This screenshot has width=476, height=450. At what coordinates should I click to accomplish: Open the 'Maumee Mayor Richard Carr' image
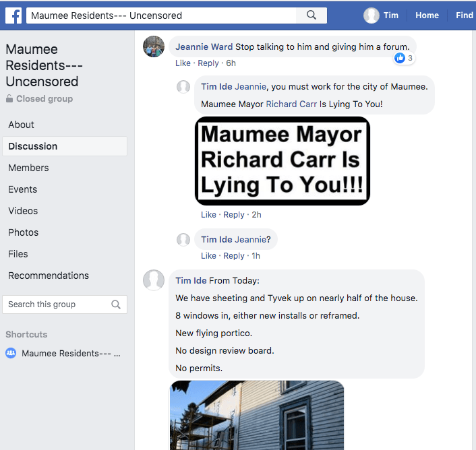coord(282,161)
